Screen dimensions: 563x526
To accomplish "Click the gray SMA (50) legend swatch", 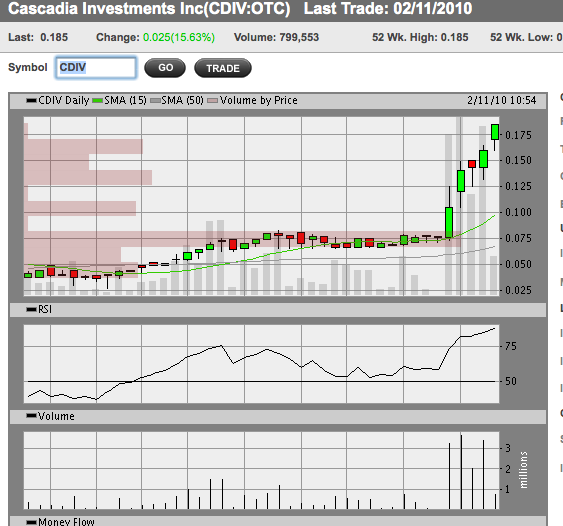I will [155, 101].
